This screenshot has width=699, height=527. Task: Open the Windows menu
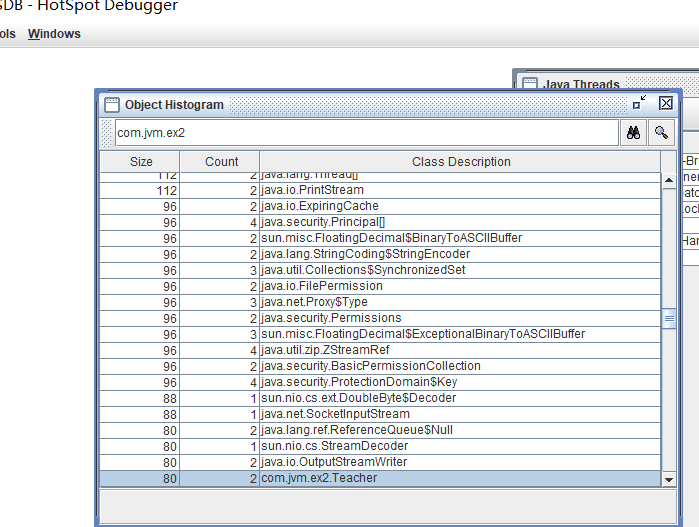pos(54,34)
